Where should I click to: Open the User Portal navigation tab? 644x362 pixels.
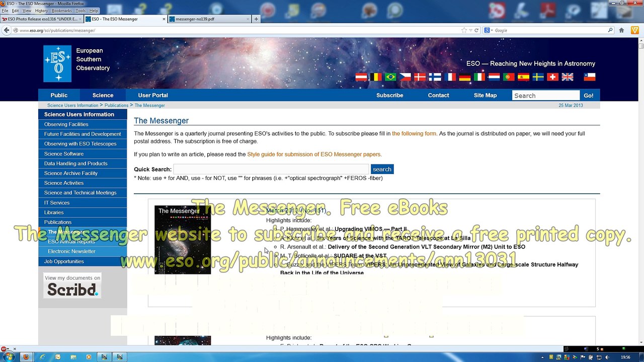[153, 95]
